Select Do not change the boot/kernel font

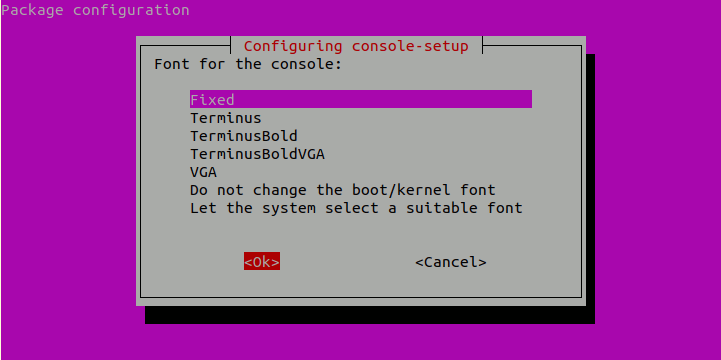click(x=343, y=190)
